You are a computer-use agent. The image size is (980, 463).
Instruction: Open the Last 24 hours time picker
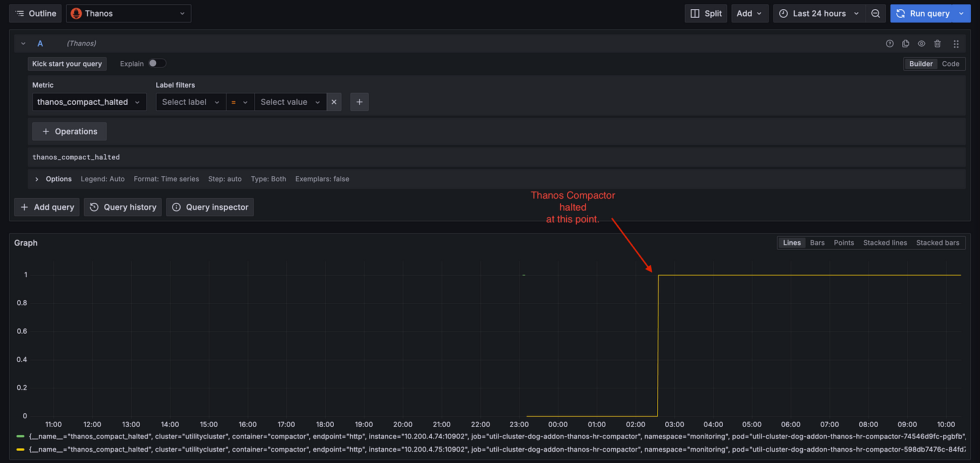pos(819,13)
